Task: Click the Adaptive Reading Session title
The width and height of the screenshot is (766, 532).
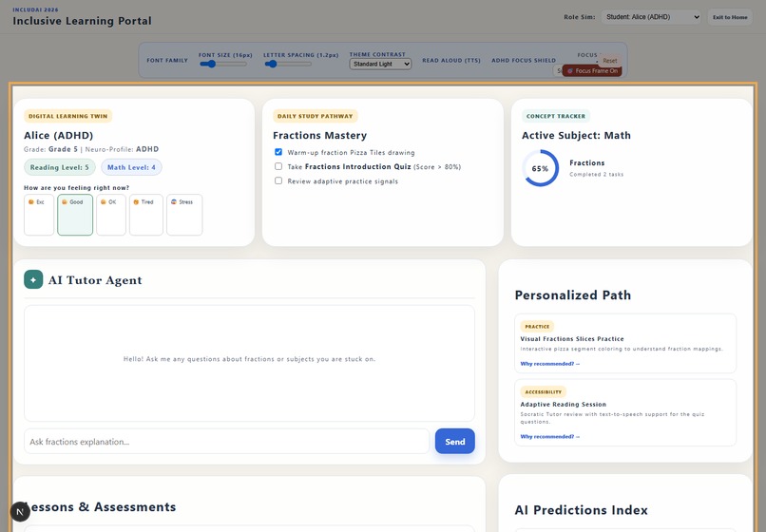Action: click(563, 405)
